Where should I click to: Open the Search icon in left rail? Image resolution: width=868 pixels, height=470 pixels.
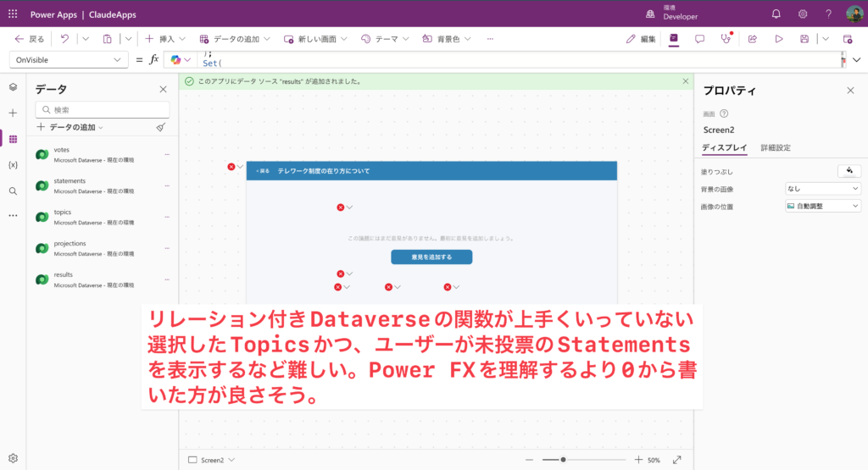click(13, 191)
